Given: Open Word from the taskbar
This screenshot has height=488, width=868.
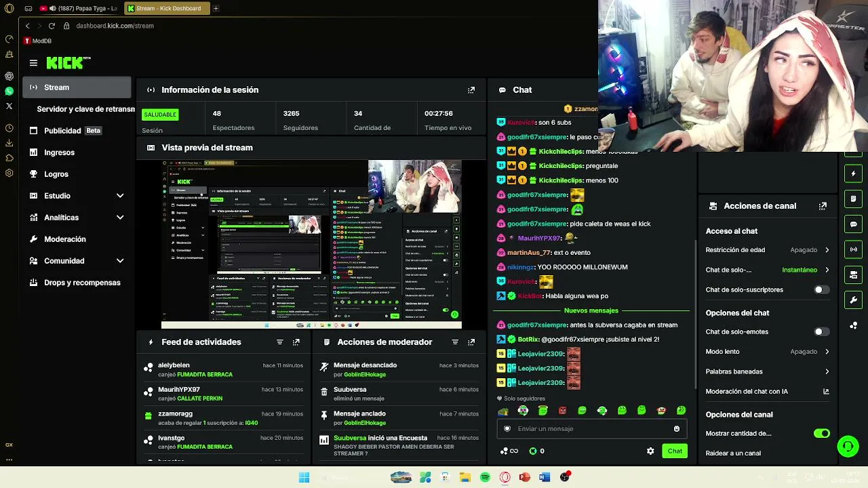Looking at the screenshot, I should [545, 477].
